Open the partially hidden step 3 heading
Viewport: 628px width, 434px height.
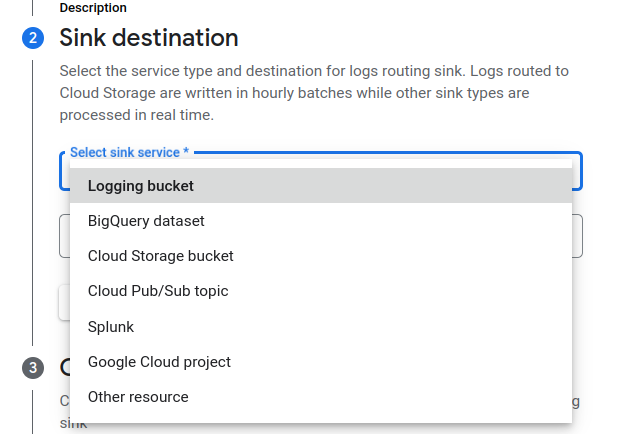coord(65,367)
